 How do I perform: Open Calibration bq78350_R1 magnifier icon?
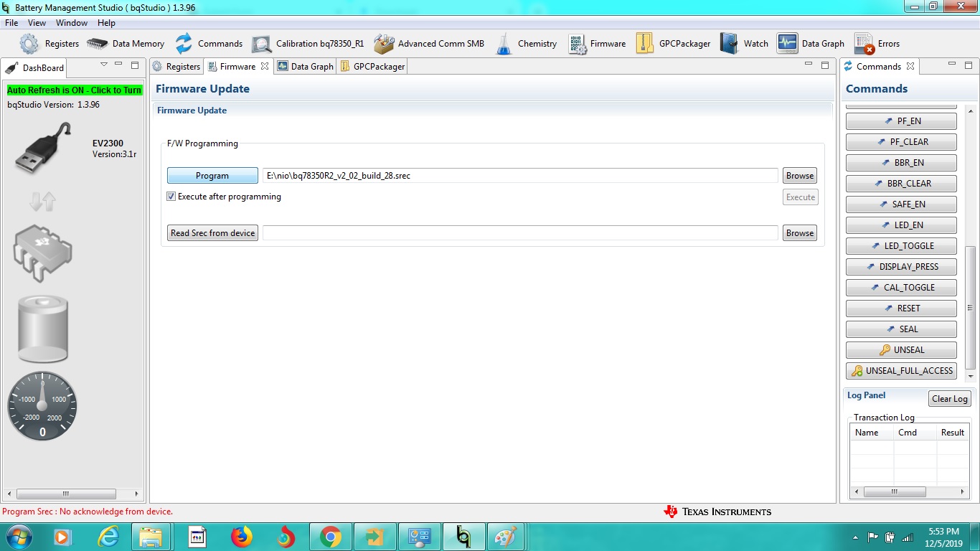pyautogui.click(x=261, y=44)
